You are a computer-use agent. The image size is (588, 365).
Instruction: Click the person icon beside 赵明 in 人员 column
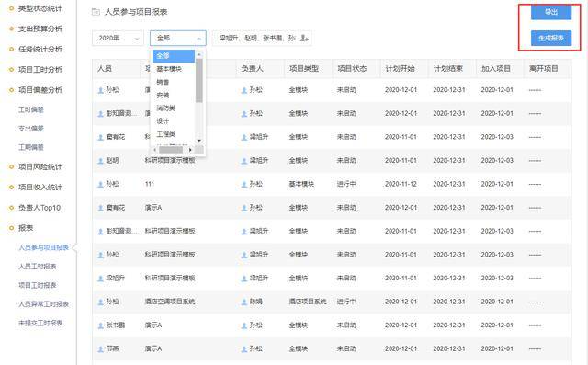[100, 161]
